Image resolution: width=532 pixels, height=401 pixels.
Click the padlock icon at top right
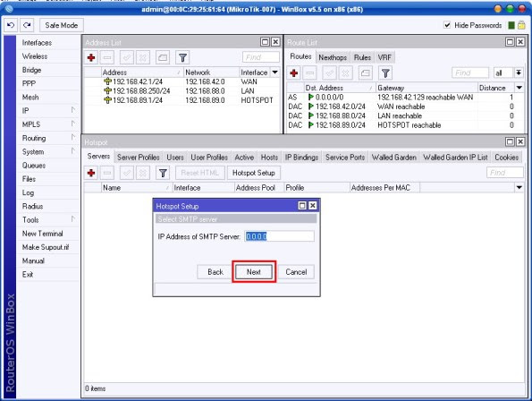point(521,25)
